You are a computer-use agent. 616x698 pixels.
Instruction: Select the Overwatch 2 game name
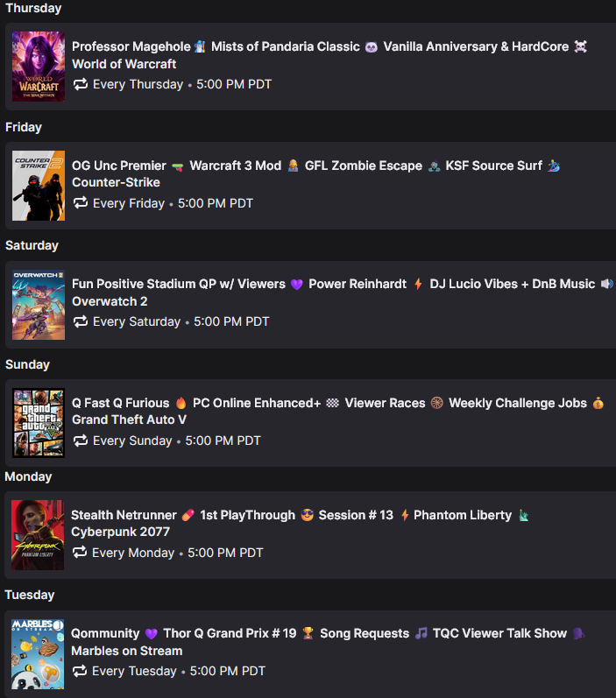(x=110, y=301)
